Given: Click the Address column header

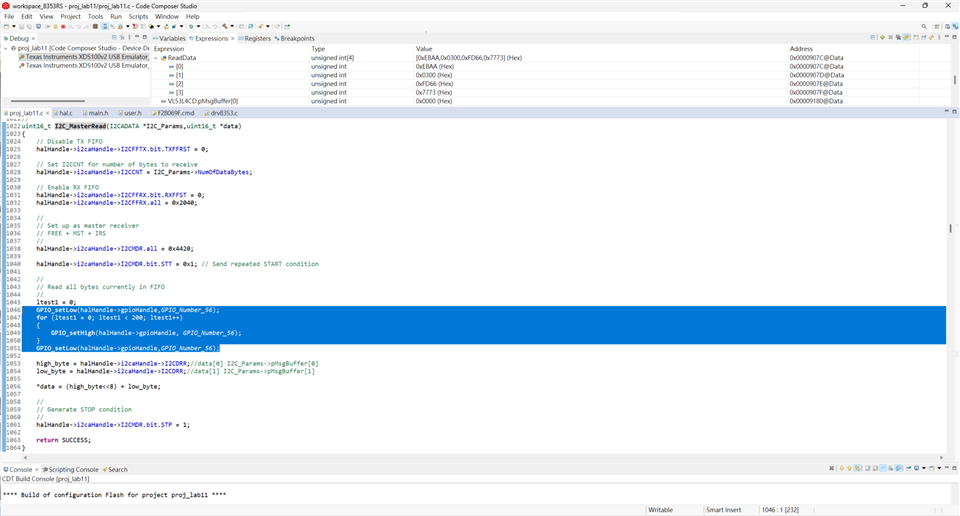Looking at the screenshot, I should [801, 48].
